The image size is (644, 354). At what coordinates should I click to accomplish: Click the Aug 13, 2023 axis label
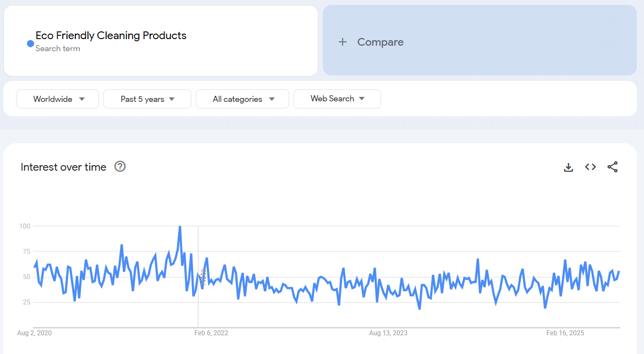coord(388,333)
